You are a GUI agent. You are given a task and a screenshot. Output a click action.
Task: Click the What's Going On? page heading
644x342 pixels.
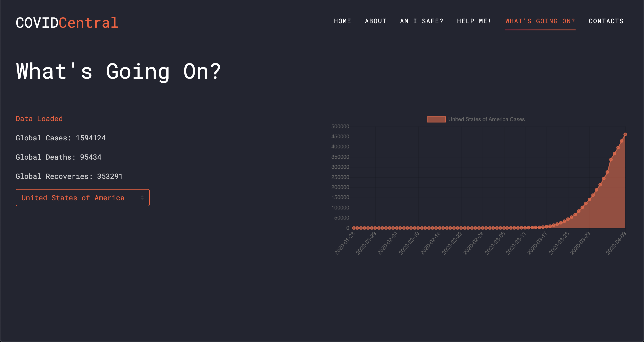(x=118, y=72)
